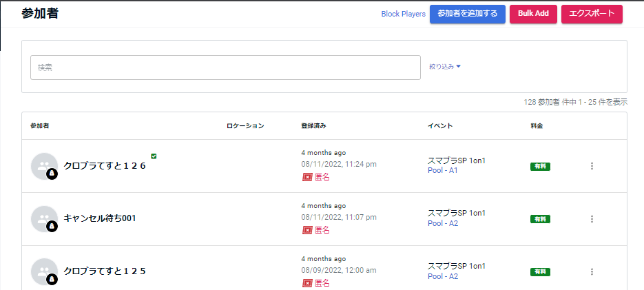Viewport: 644px width, 290px height.
Task: Click スマブラSP 1on1 in クロブラてすと１２５ row
Action: 457,266
